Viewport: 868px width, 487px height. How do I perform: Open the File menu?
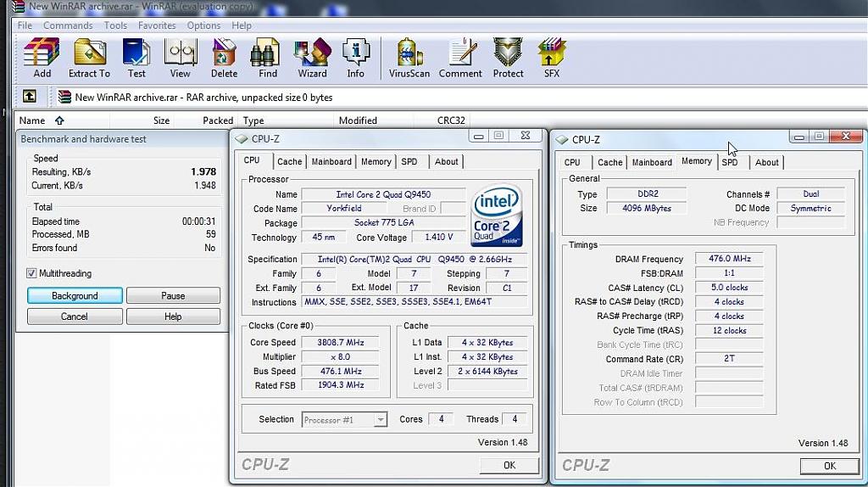coord(25,25)
